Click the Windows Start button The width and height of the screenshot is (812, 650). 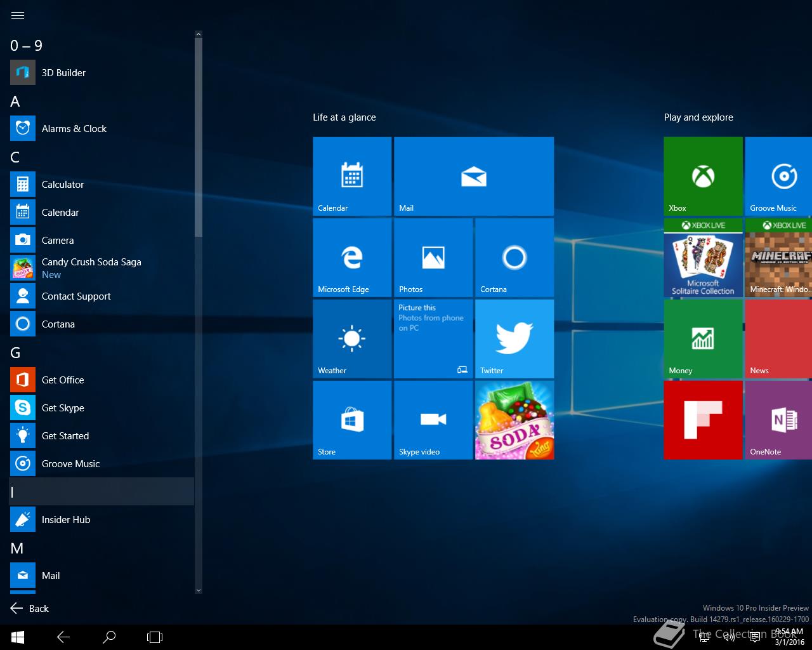tap(18, 637)
